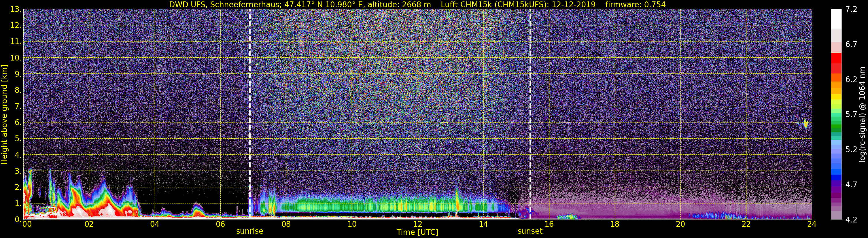This screenshot has height=238, width=868.
Task: Click the height tick label '10.'
Action: pos(16,58)
